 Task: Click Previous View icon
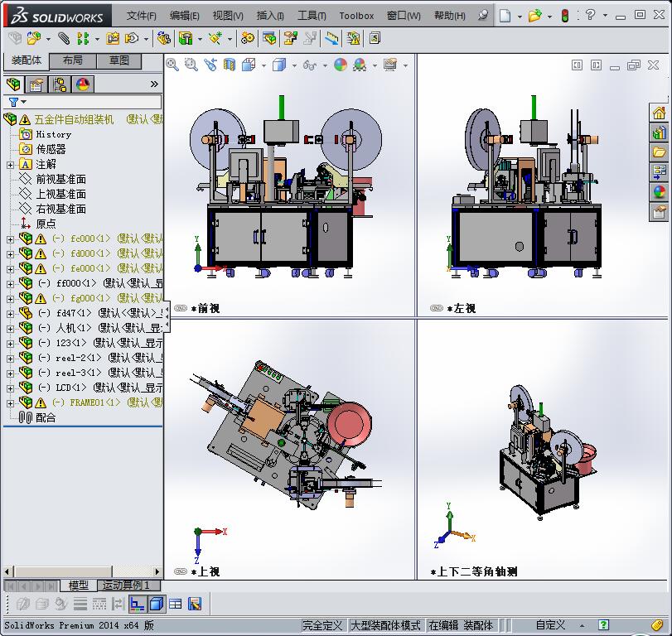(x=210, y=65)
